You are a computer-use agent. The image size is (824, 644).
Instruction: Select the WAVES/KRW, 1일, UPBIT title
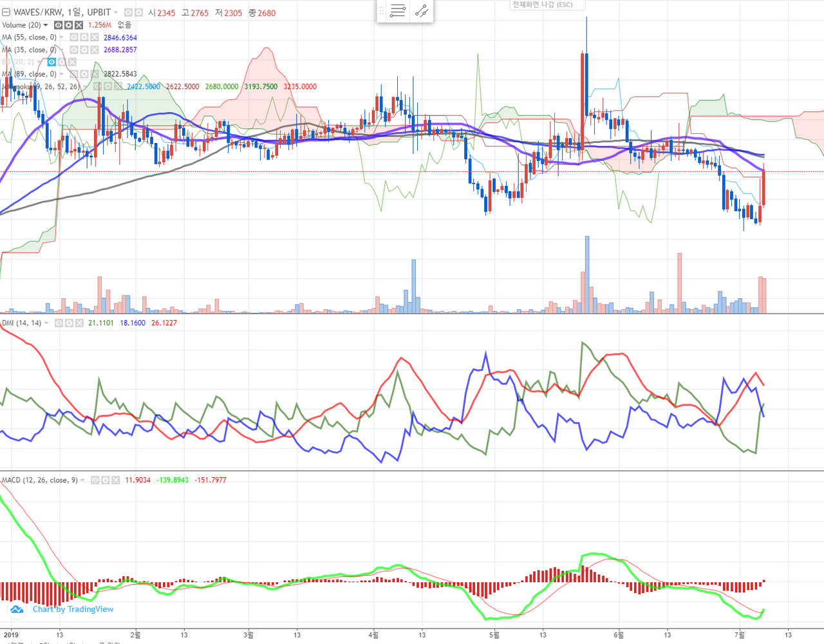click(62, 12)
